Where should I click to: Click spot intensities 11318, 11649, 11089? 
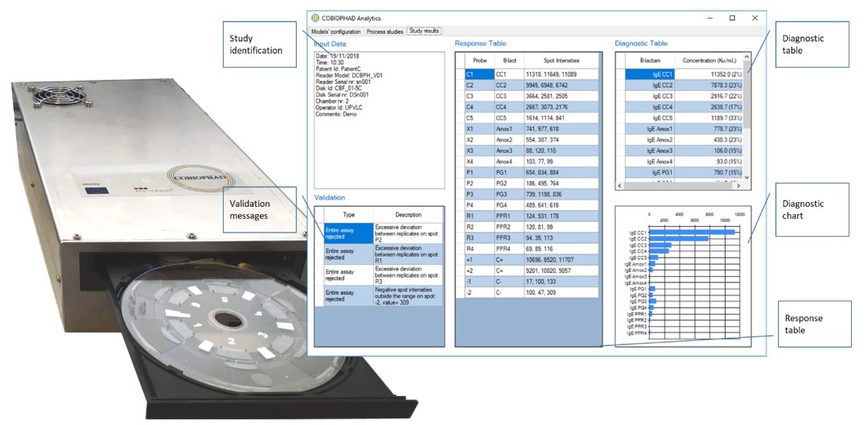click(561, 74)
